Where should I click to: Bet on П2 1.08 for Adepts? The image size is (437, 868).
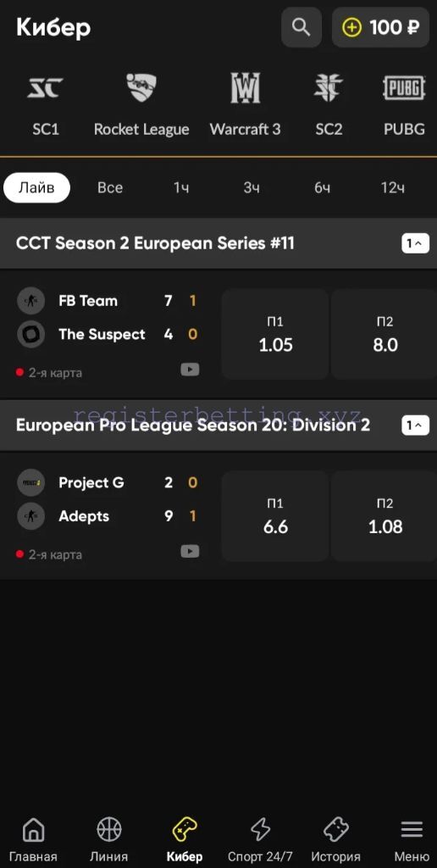(384, 516)
